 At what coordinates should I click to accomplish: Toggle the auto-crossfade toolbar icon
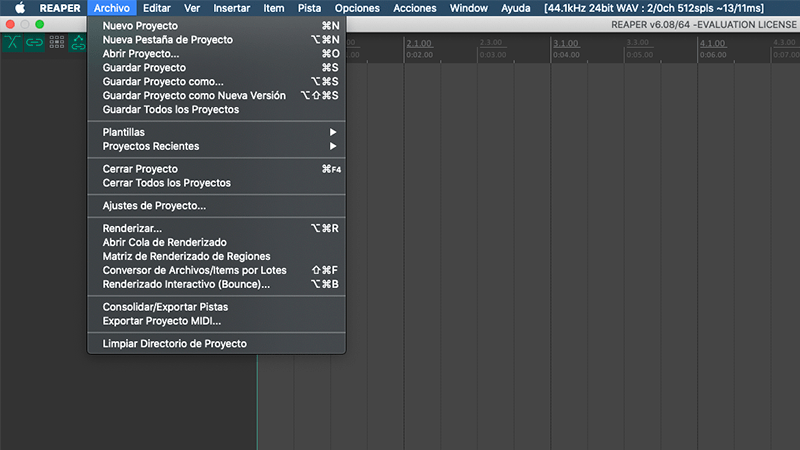(13, 42)
